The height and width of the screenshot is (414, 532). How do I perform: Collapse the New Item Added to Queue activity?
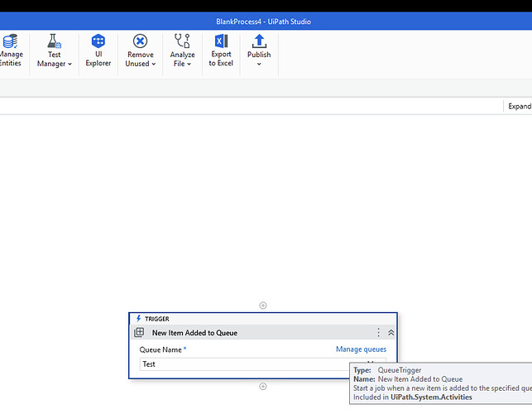coord(391,333)
